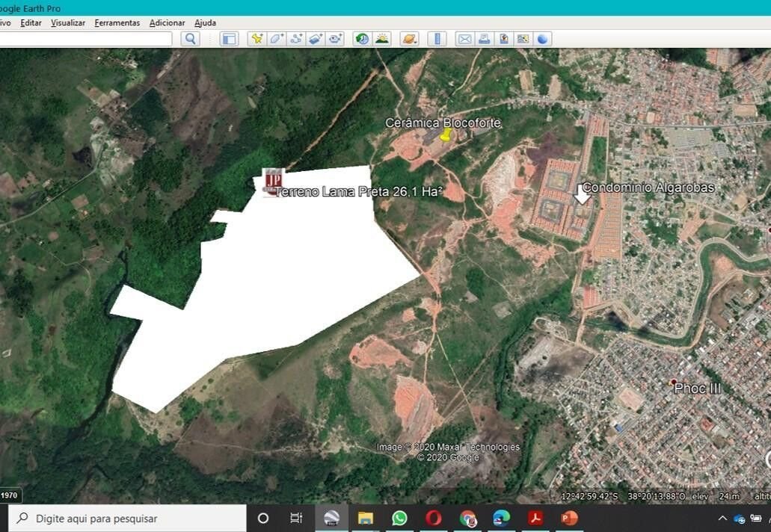Click the Email envelope icon
This screenshot has width=771, height=532.
tap(464, 39)
